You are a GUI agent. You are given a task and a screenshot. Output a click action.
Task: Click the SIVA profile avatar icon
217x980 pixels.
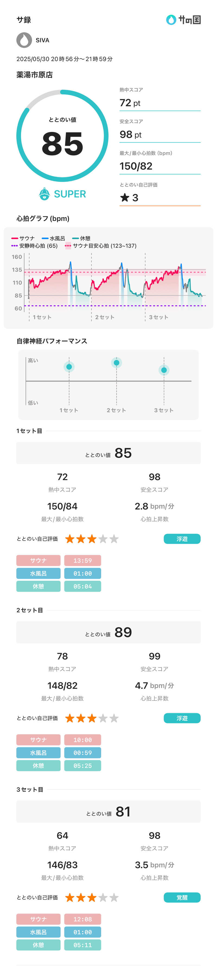[x=24, y=40]
